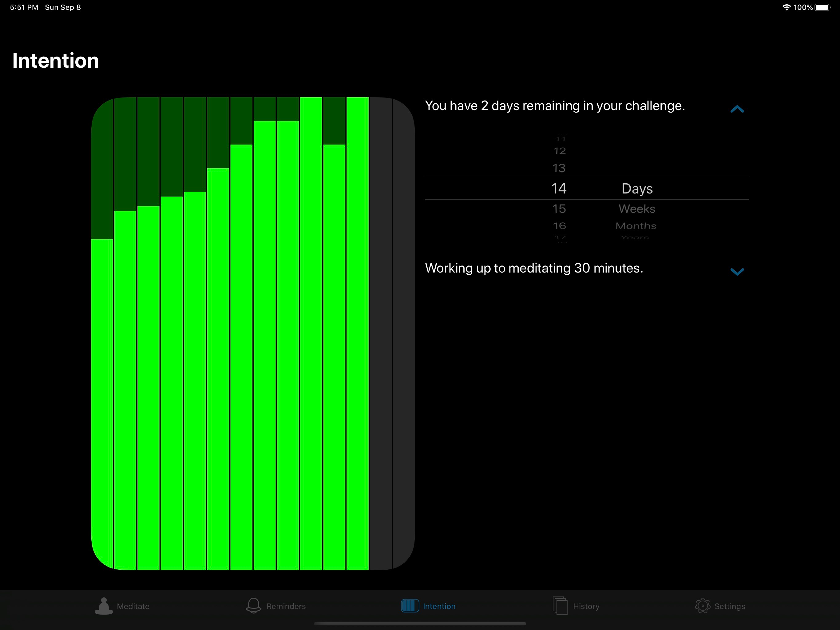The height and width of the screenshot is (630, 840).
Task: Open the History pages icon
Action: 560,606
